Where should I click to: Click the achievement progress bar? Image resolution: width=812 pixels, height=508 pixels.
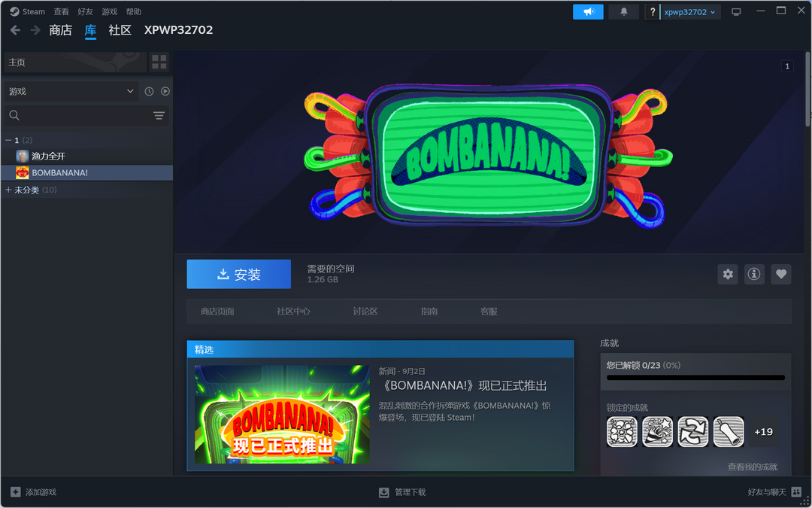695,378
